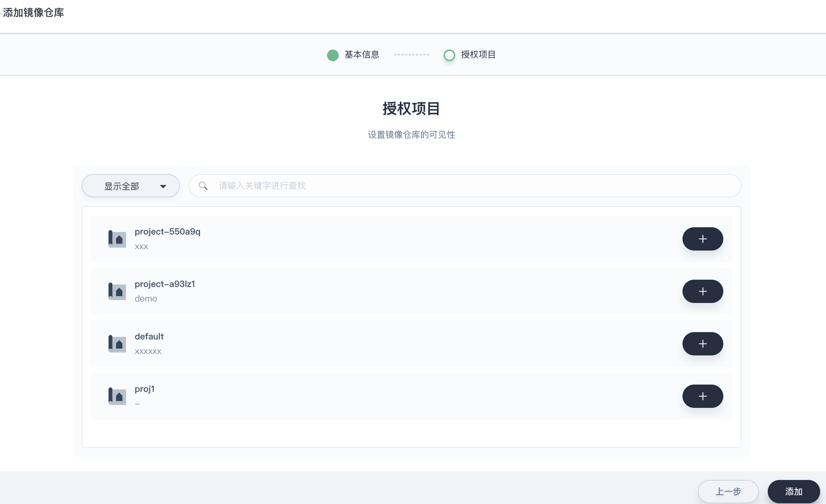Screen dimensions: 826x504
Task: Click the xxx description under project-550a9q
Action: click(x=141, y=247)
